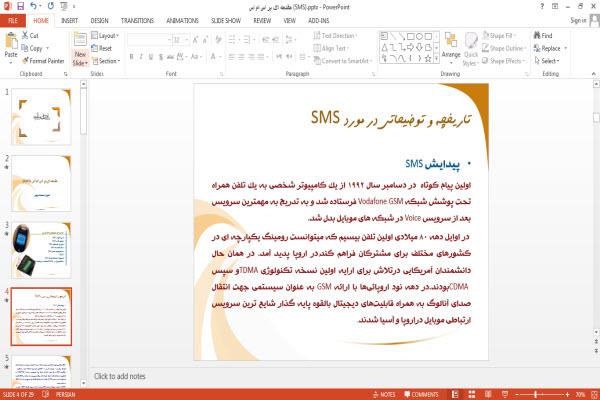600x400 pixels.
Task: Click zoom in plus button
Action: point(567,394)
